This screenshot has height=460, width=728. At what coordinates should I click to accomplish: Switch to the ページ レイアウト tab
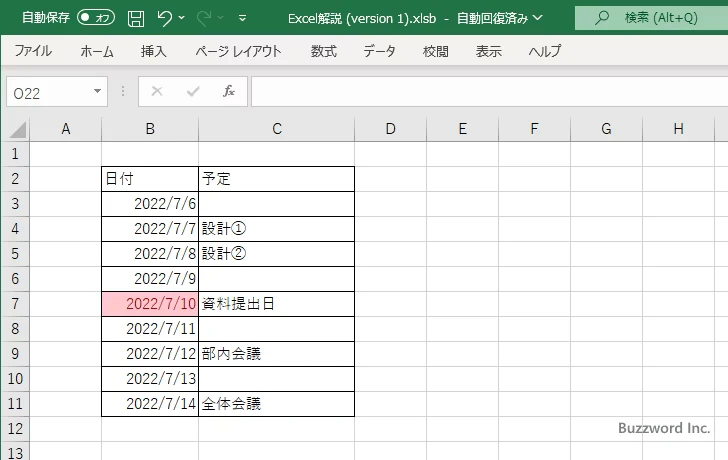coord(238,51)
